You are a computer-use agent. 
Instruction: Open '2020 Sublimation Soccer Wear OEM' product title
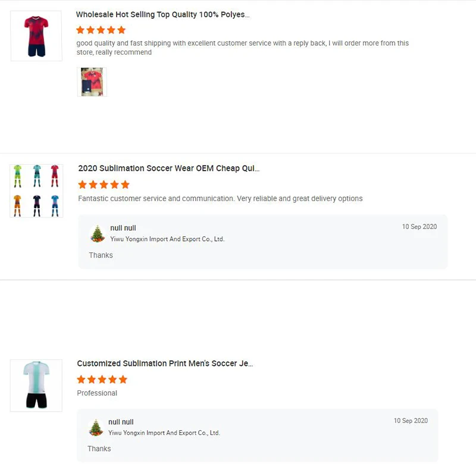(169, 168)
